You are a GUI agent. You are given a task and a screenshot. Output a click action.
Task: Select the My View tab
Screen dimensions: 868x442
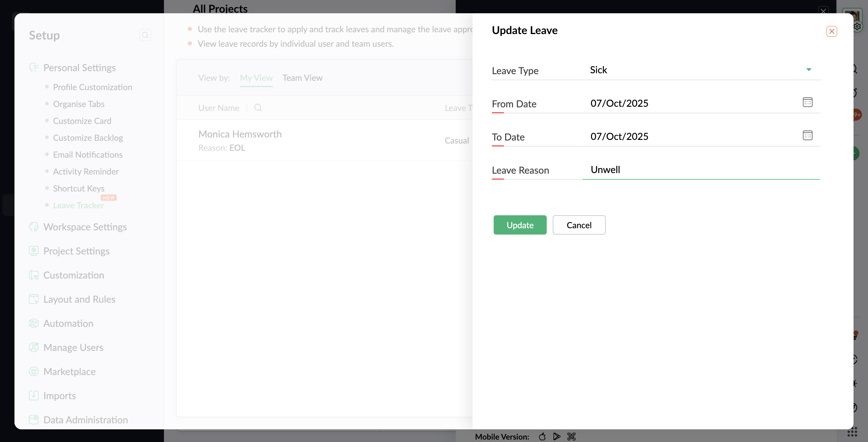(x=256, y=78)
